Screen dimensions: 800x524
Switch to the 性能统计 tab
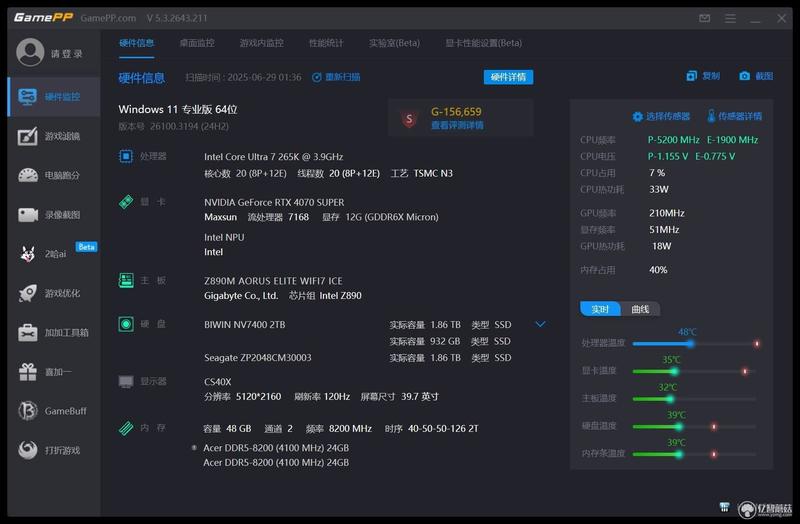[x=326, y=43]
